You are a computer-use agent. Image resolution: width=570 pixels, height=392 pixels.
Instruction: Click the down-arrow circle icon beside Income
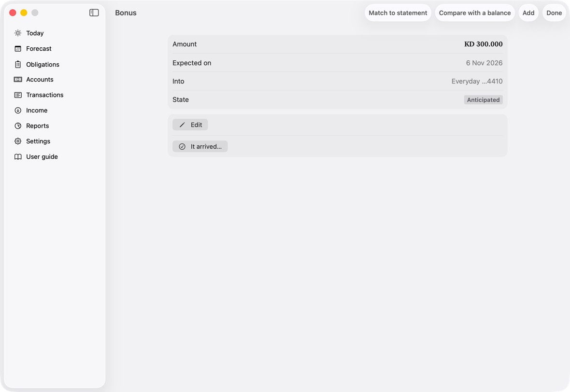point(18,111)
